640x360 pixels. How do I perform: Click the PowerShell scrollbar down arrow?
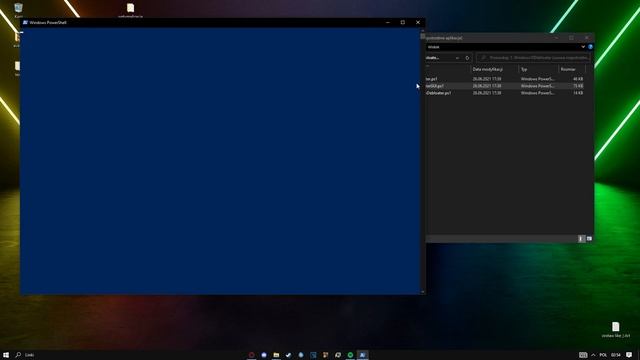[x=422, y=291]
